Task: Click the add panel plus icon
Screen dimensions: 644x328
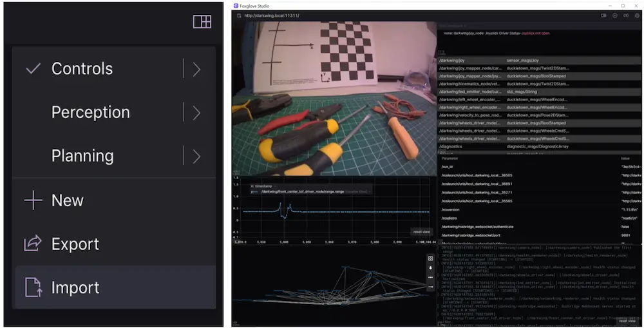Action: coord(615,15)
